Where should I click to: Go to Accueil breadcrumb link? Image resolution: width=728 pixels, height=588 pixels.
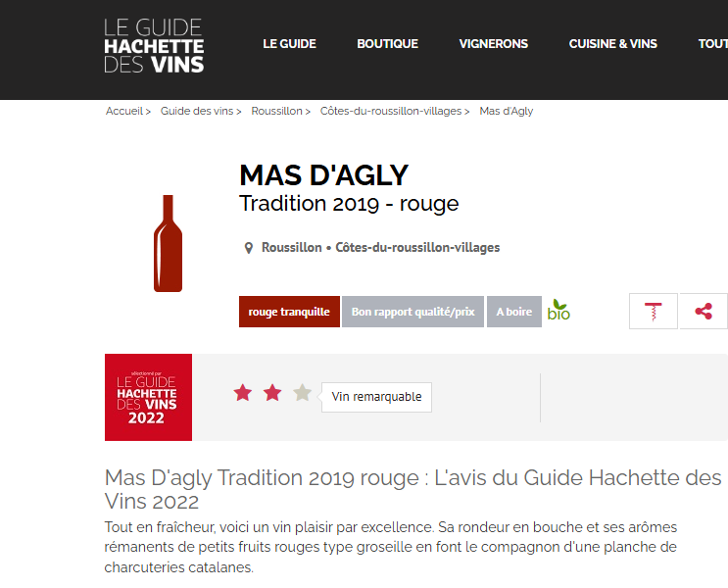coord(124,111)
